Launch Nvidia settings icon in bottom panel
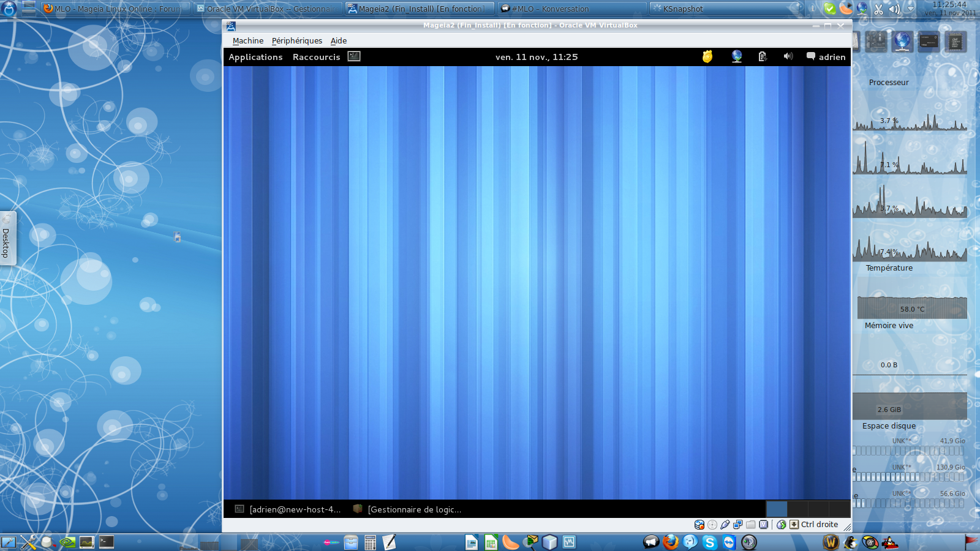This screenshot has width=980, height=551. pyautogui.click(x=67, y=542)
